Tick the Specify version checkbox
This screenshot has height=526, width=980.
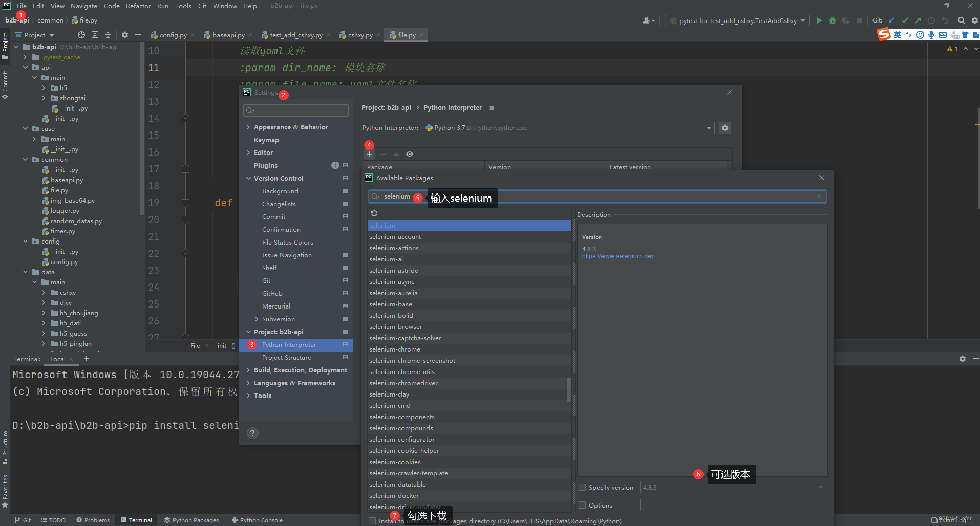pyautogui.click(x=582, y=487)
